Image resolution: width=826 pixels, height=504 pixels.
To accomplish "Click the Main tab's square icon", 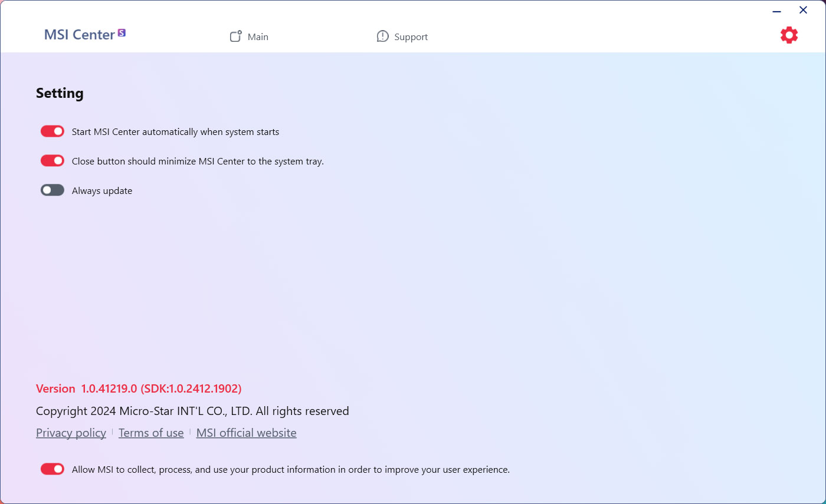I will (236, 37).
